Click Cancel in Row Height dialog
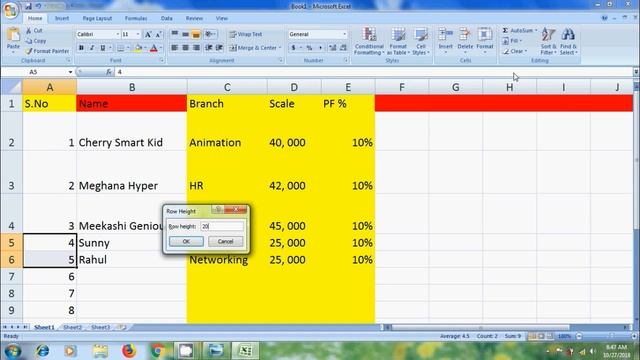Image resolution: width=640 pixels, height=360 pixels. pyautogui.click(x=225, y=241)
